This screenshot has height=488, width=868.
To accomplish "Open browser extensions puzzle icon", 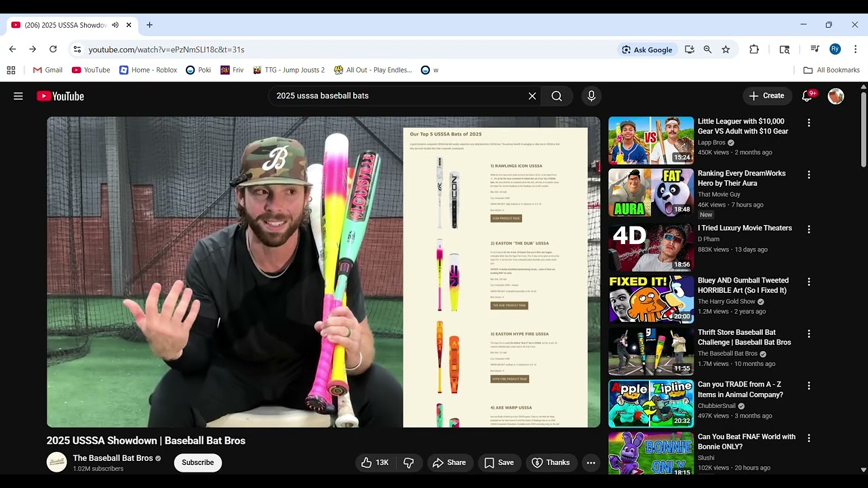I will pos(754,49).
